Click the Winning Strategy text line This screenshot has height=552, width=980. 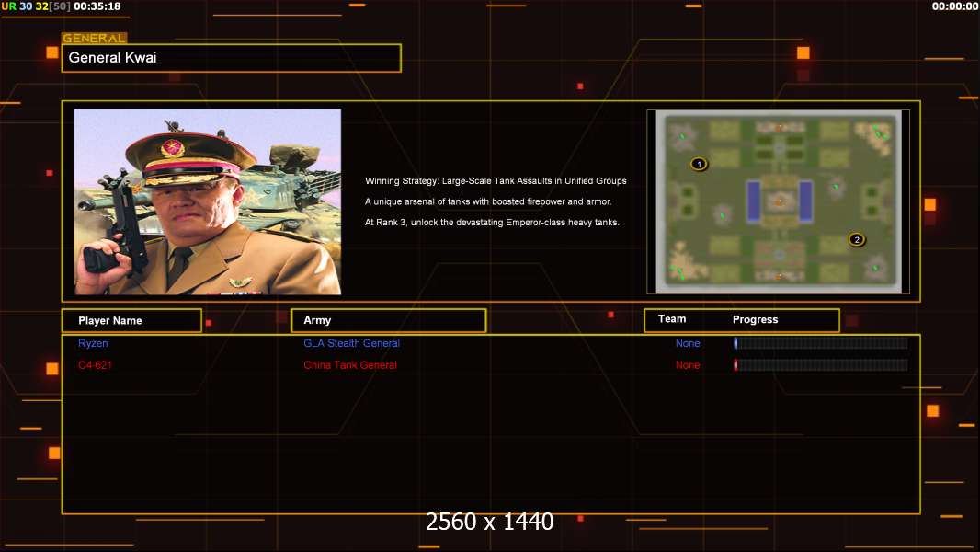[496, 180]
